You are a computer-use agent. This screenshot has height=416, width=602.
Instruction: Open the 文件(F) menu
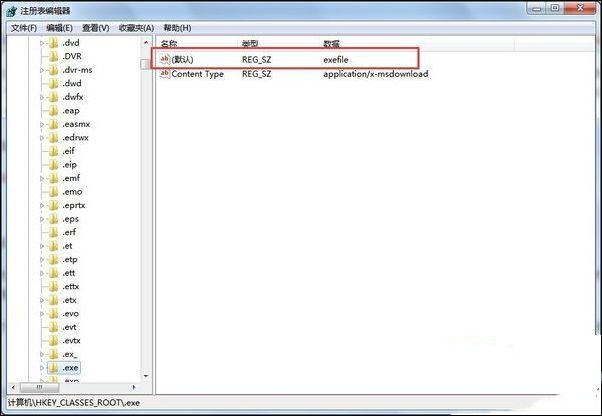tap(24, 28)
